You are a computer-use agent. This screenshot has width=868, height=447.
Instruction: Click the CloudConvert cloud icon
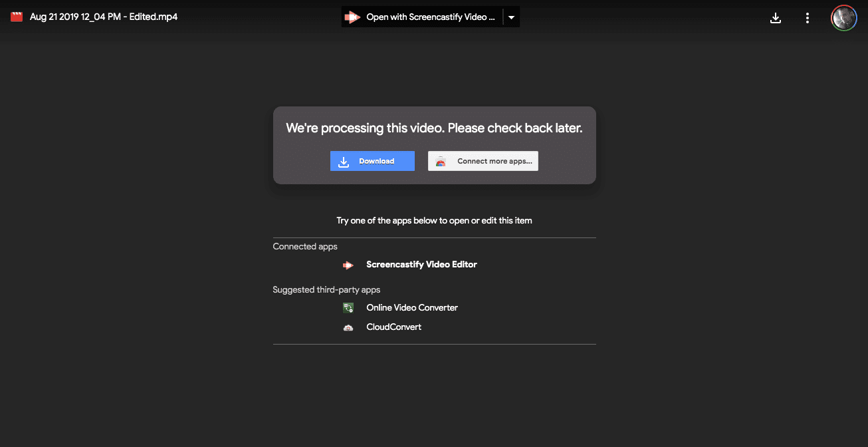click(x=348, y=327)
